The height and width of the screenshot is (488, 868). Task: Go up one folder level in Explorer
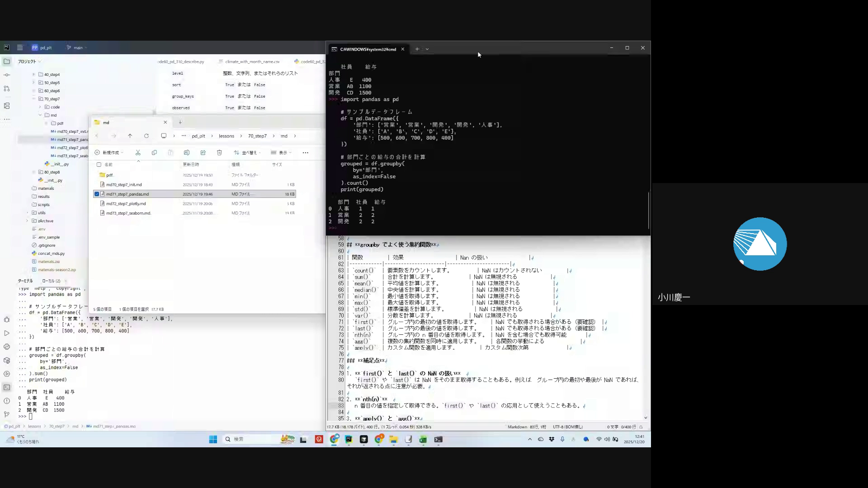pos(130,136)
